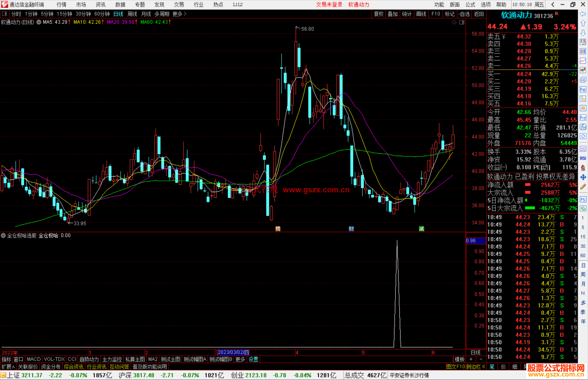Toggle the side panel layout icon above chart
This screenshot has width=588, height=380.
click(462, 22)
